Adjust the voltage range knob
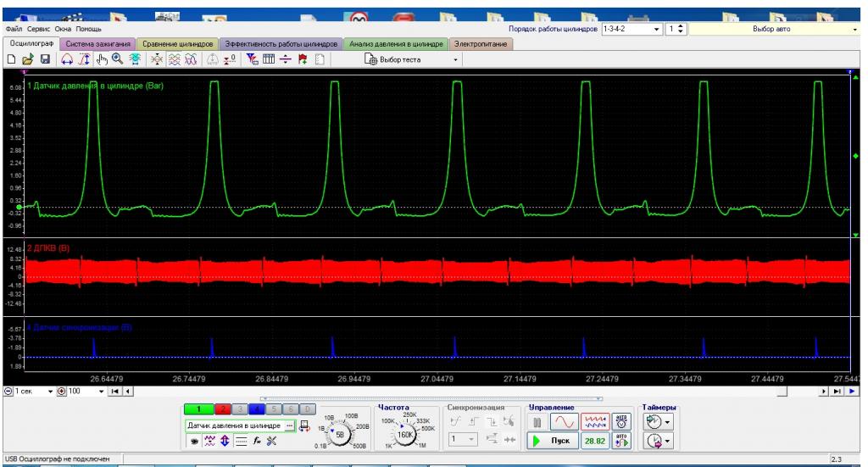 pyautogui.click(x=340, y=434)
